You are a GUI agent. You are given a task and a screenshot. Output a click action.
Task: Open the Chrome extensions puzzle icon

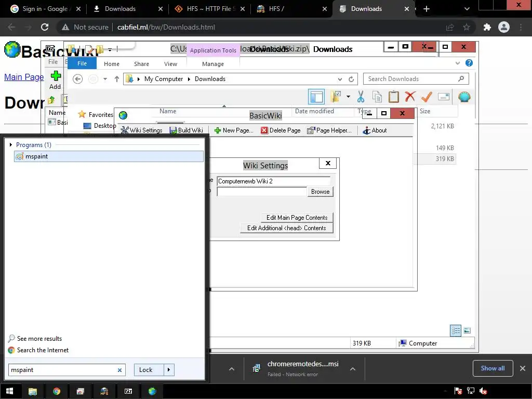tap(487, 27)
